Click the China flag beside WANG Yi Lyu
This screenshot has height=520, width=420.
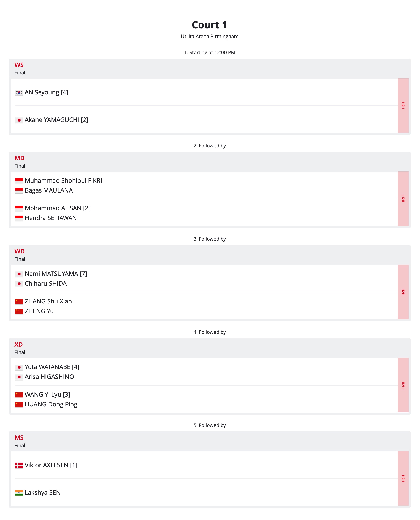19,395
